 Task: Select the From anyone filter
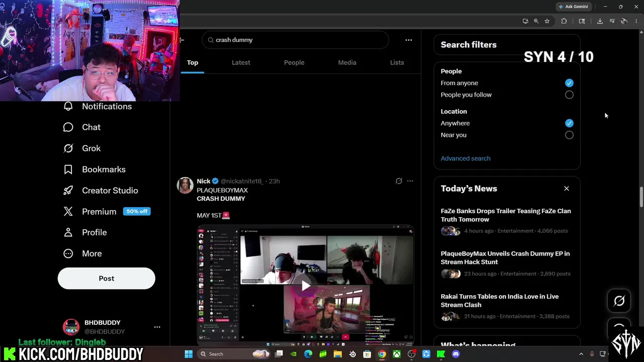pyautogui.click(x=569, y=83)
